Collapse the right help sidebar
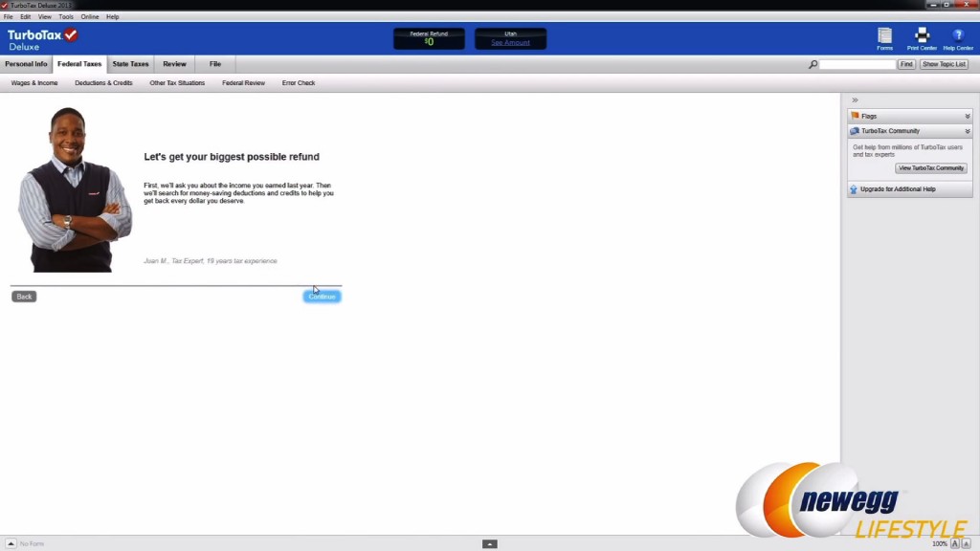Screen dimensions: 980x551 click(855, 99)
